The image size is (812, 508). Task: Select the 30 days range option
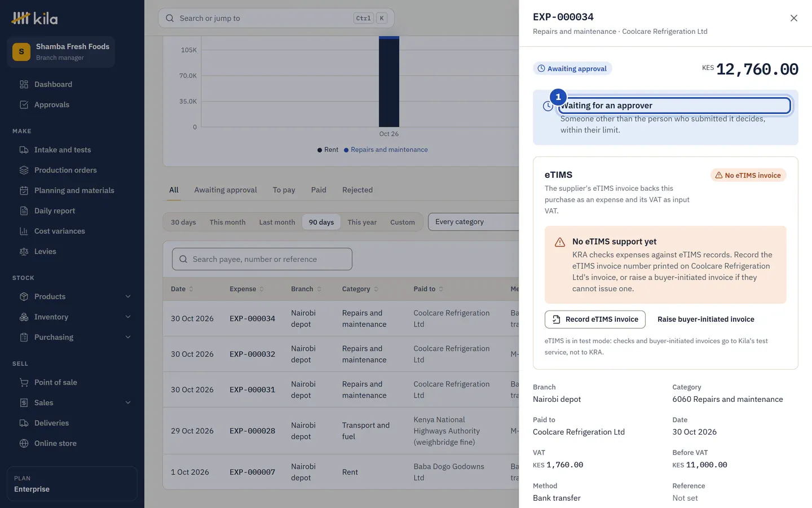[x=183, y=222]
